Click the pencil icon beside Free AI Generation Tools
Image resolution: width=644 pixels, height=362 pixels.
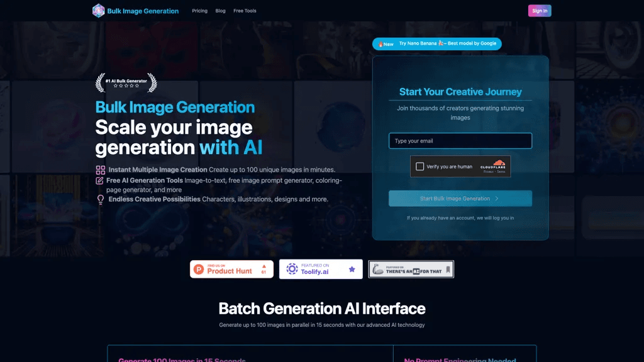point(99,180)
